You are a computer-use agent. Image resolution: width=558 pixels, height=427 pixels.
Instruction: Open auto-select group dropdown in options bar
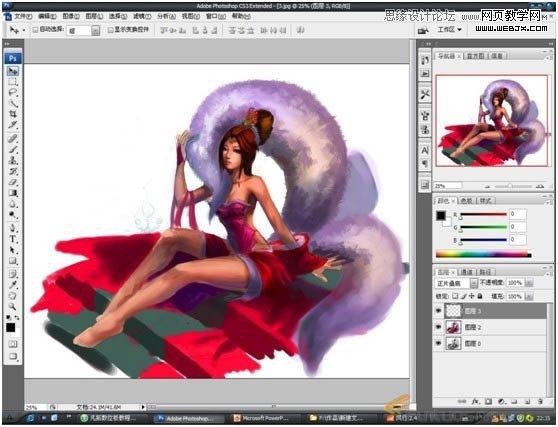pyautogui.click(x=95, y=31)
